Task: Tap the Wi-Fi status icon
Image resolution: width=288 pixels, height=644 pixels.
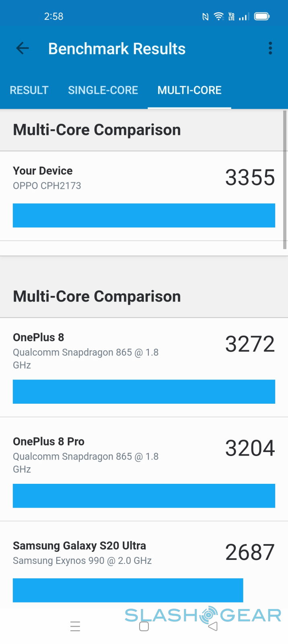Action: pos(218,16)
